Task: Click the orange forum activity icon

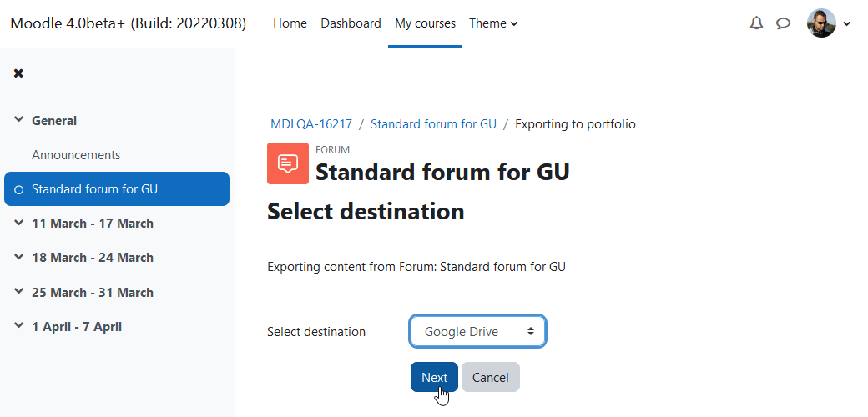Action: pos(288,163)
